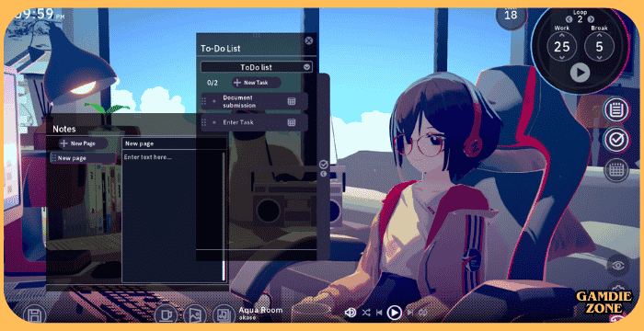Grab the Document submission drag handle
The width and height of the screenshot is (644, 331).
click(204, 101)
